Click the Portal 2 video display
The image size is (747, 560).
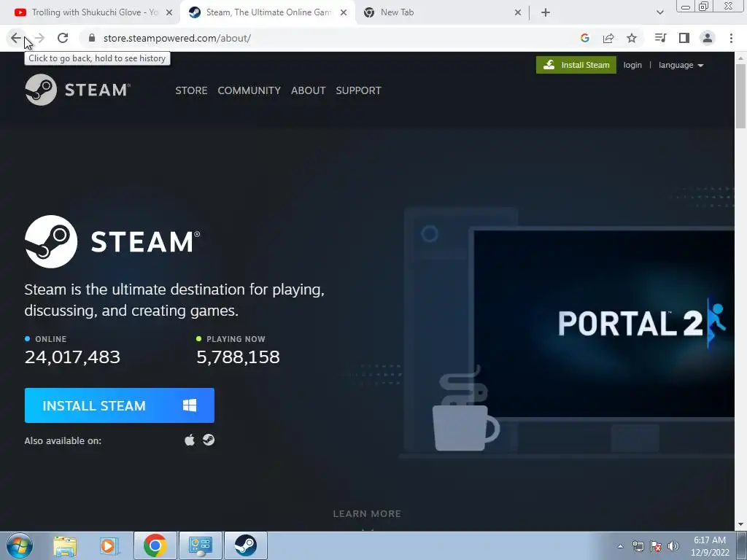pyautogui.click(x=604, y=324)
